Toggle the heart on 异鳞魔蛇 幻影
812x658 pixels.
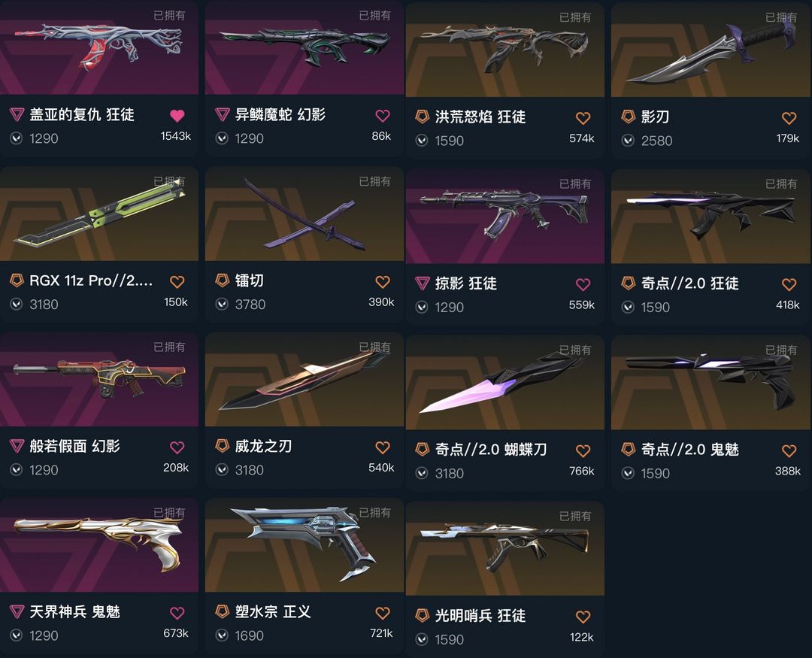[x=383, y=116]
